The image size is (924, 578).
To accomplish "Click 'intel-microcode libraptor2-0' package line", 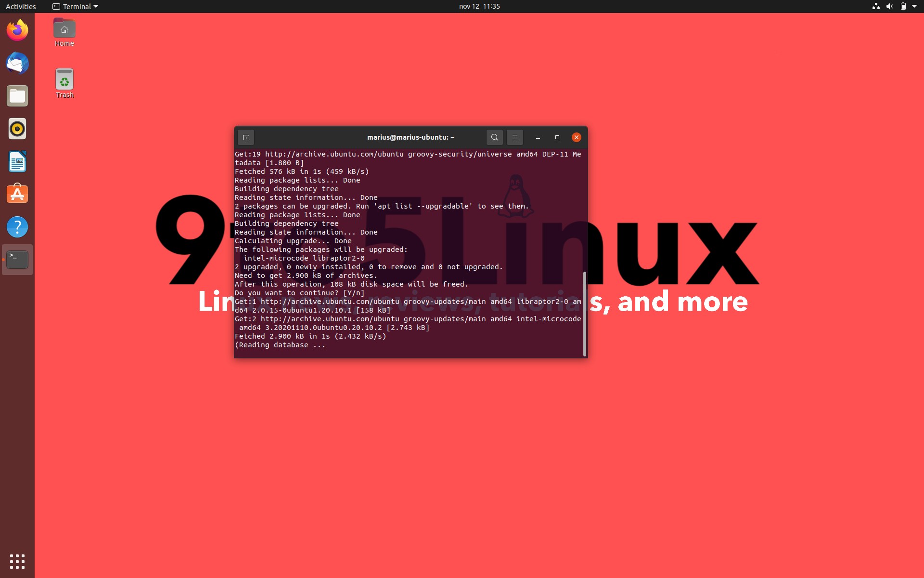I will [x=304, y=258].
